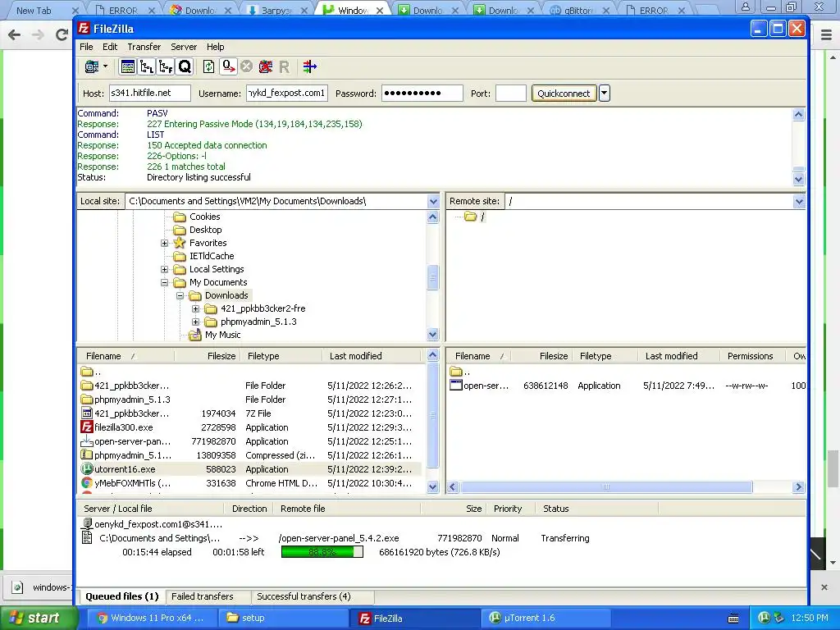Open the Site Manager toolbar icon
Image resolution: width=840 pixels, height=630 pixels.
[92, 66]
